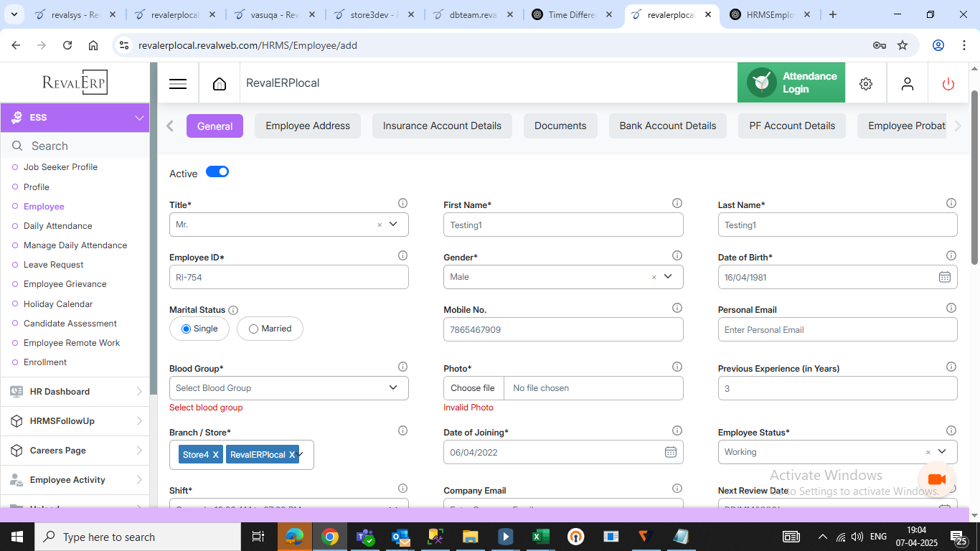The image size is (980, 551).
Task: Click the red power logout icon
Action: click(x=948, y=83)
